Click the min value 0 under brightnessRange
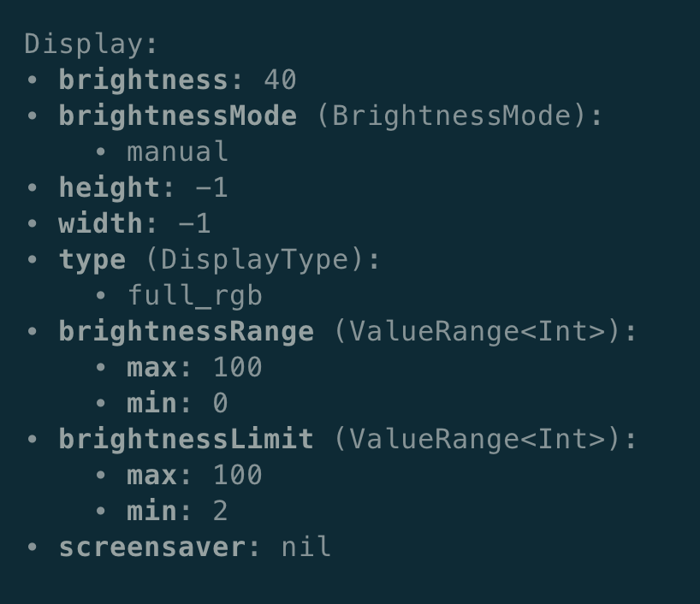Image resolution: width=700 pixels, height=604 pixels. 220,403
